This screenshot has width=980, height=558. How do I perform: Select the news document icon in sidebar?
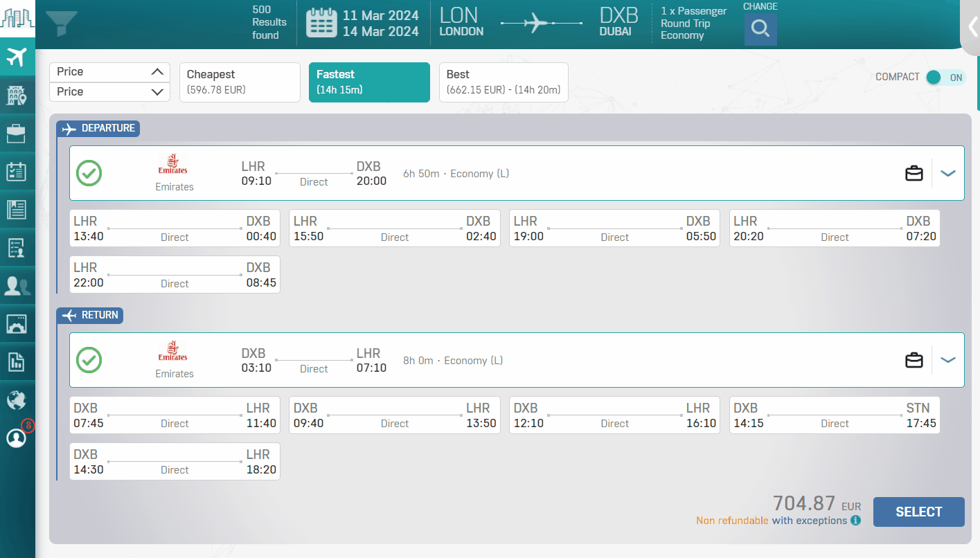pyautogui.click(x=17, y=209)
